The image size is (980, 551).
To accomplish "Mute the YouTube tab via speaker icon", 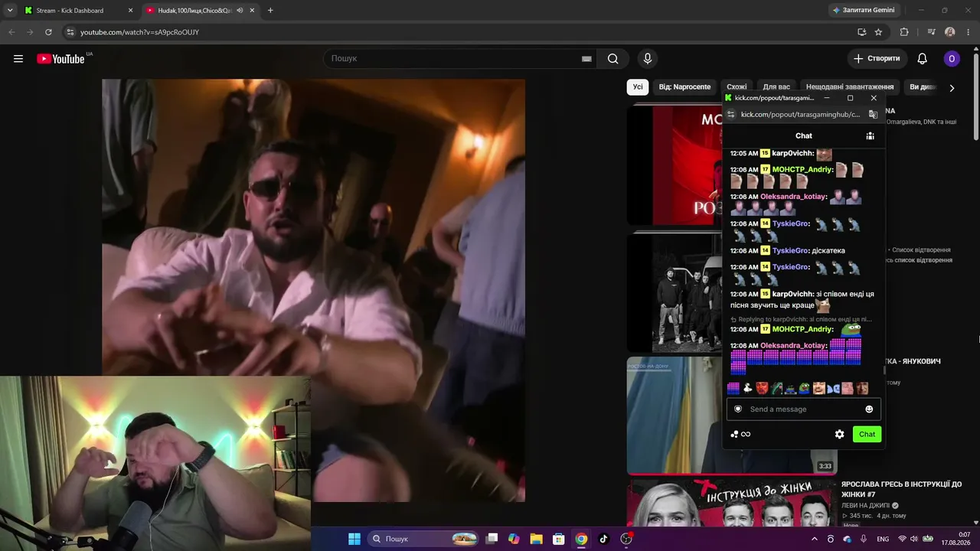I will pyautogui.click(x=240, y=11).
